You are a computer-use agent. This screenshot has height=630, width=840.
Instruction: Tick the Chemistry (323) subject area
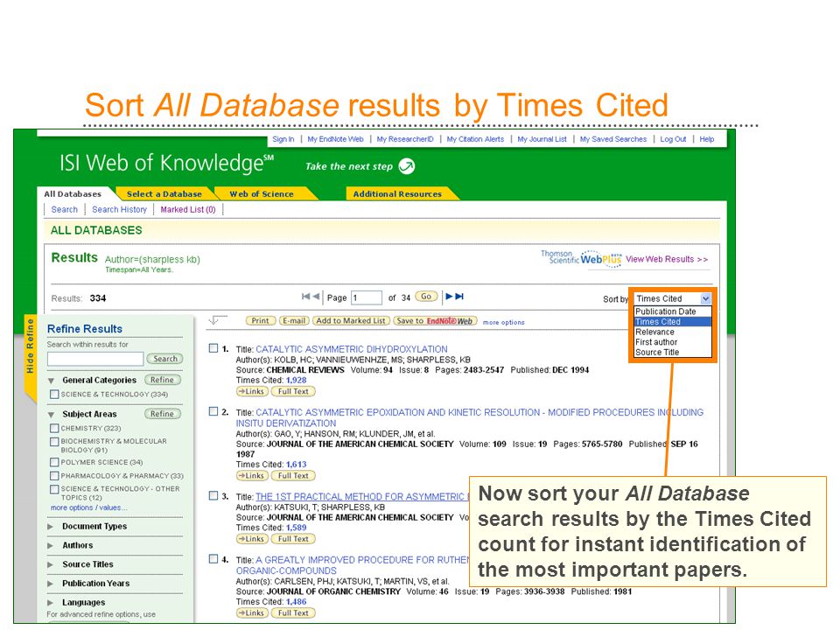coord(54,428)
